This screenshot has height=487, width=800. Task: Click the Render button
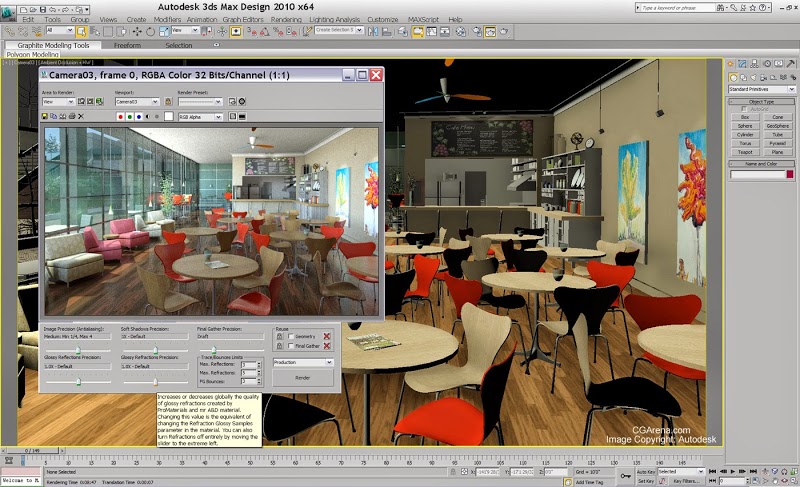303,378
